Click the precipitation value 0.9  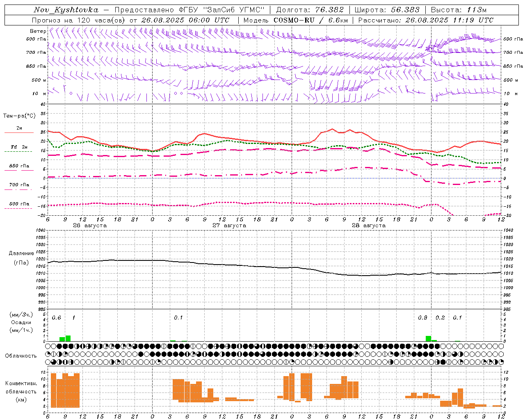[x=422, y=318]
